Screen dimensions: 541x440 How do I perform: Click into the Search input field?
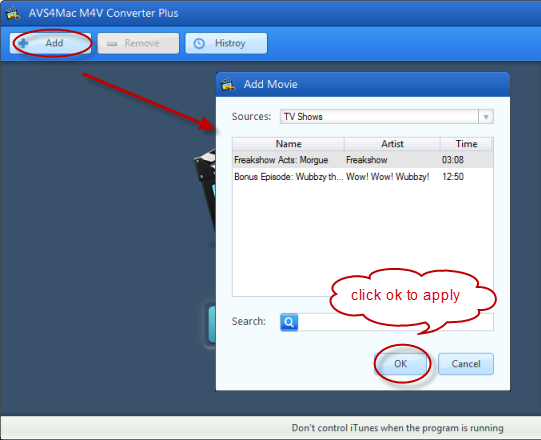click(395, 322)
